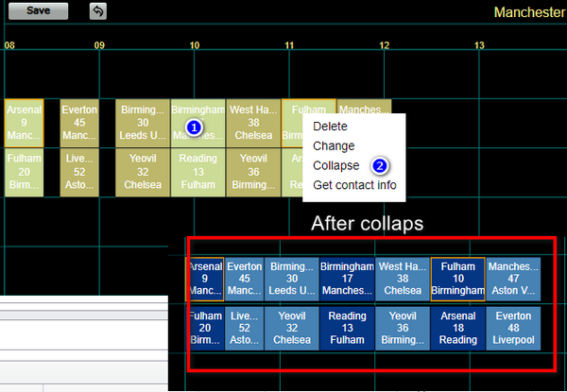This screenshot has height=392, width=567.
Task: Select the tan Yeovil 32 Chelsea block
Action: click(x=143, y=172)
